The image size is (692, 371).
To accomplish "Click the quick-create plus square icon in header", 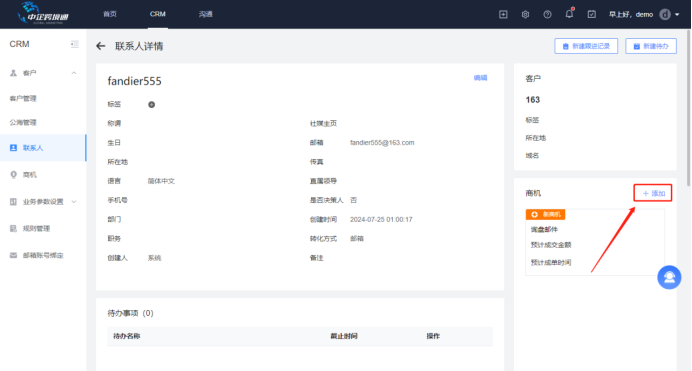I will [x=503, y=15].
